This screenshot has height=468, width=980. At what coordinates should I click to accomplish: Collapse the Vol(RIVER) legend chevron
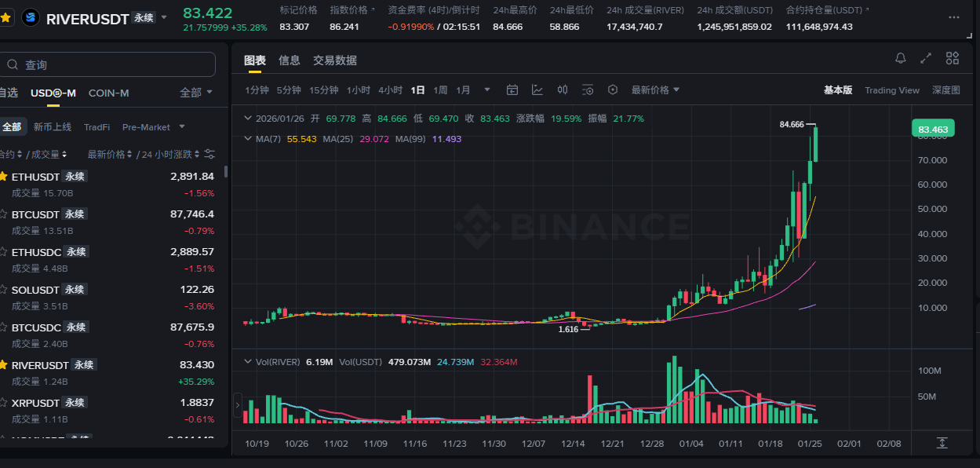point(248,362)
